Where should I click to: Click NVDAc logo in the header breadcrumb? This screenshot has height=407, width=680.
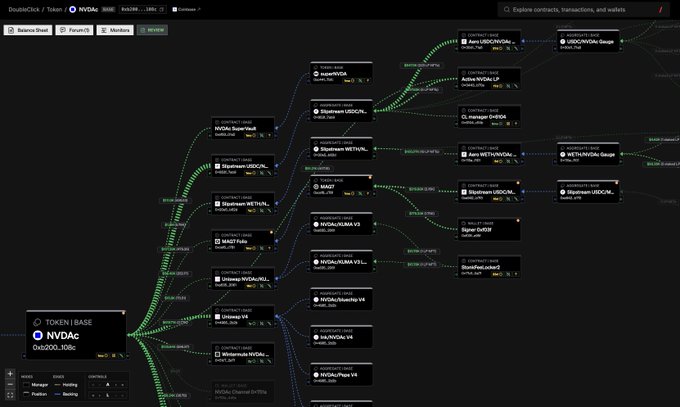72,10
